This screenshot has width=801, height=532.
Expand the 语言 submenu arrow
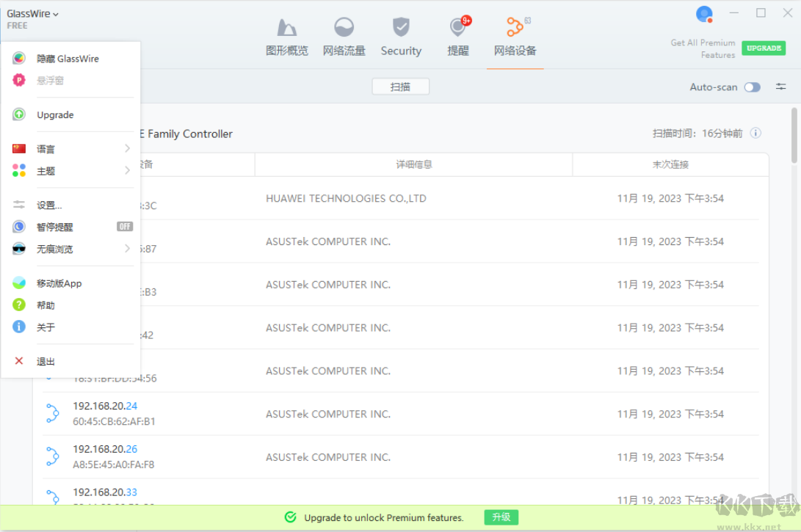[127, 148]
